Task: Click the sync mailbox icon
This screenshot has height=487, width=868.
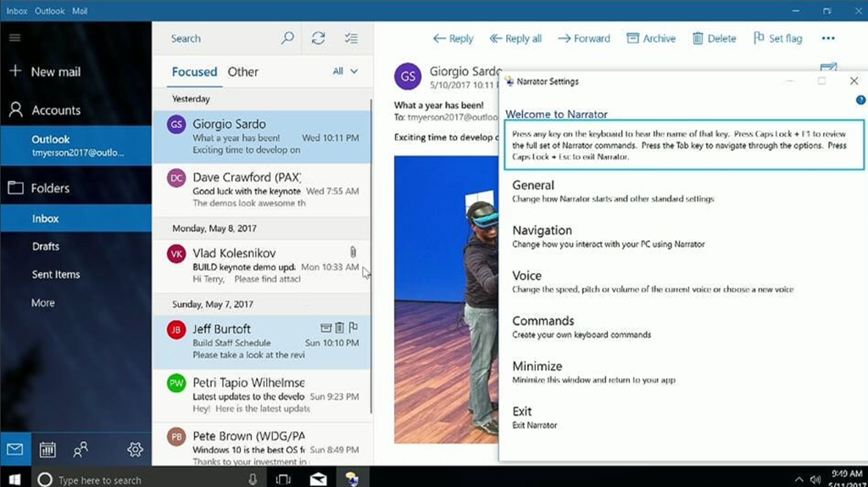Action: pyautogui.click(x=319, y=38)
